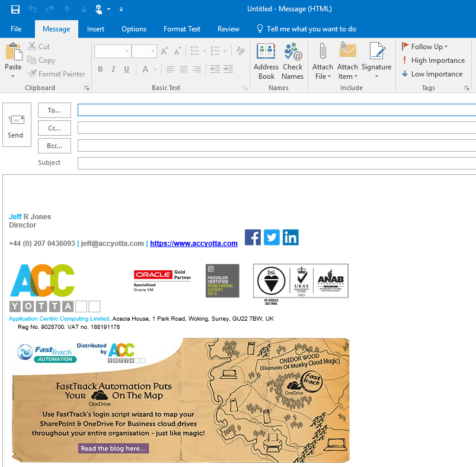Open the Signature dropdown
The height and width of the screenshot is (467, 476).
[x=376, y=61]
